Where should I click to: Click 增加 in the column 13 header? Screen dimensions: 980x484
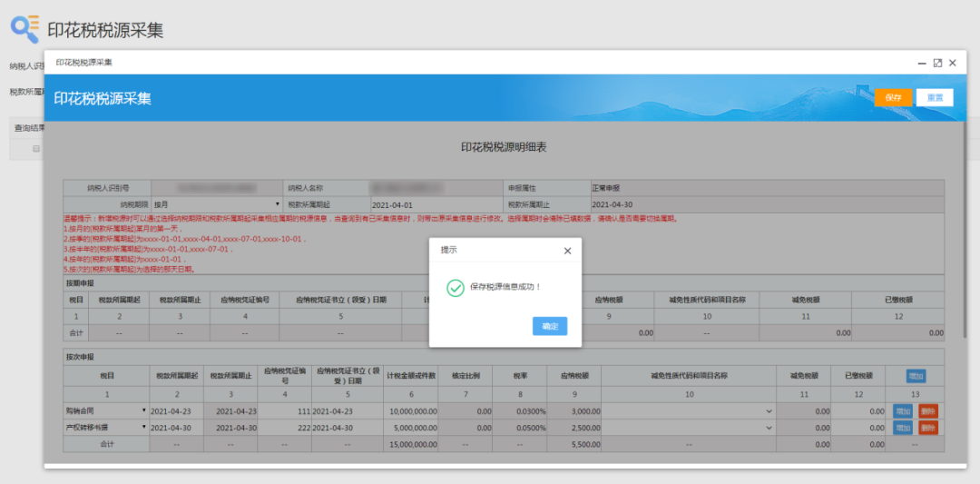click(916, 375)
